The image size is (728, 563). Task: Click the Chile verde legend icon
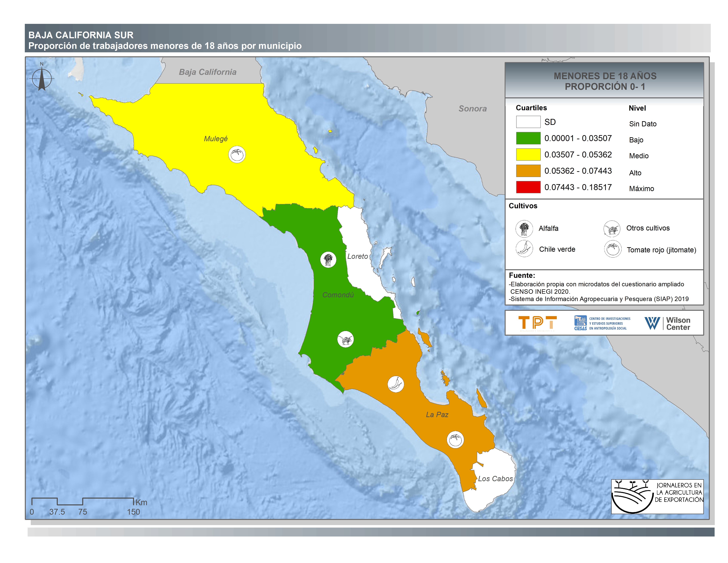(x=524, y=249)
